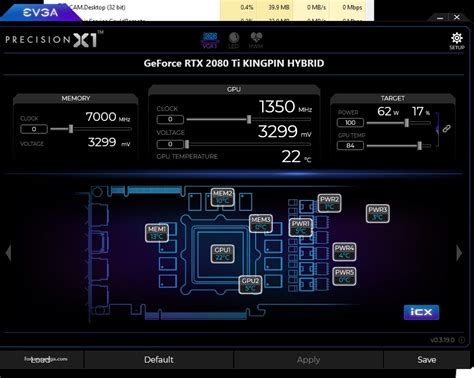Select the PWR1 temperature sensor
This screenshot has width=474, height=378.
(x=300, y=227)
